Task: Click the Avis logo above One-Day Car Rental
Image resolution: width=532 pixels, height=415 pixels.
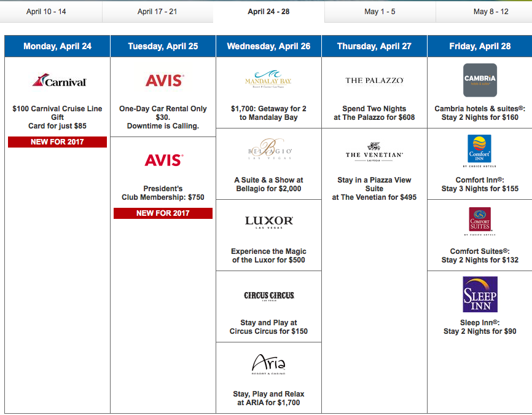Action: (165, 81)
